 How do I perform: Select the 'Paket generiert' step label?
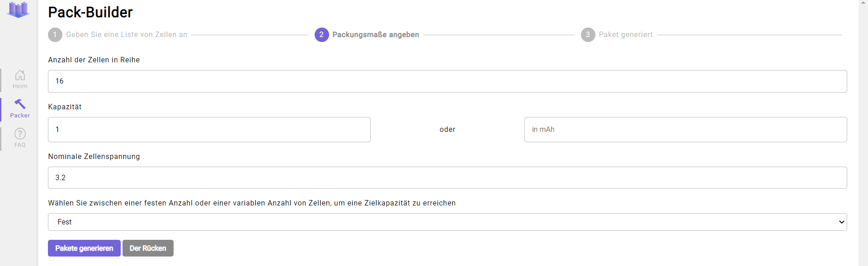tap(626, 35)
